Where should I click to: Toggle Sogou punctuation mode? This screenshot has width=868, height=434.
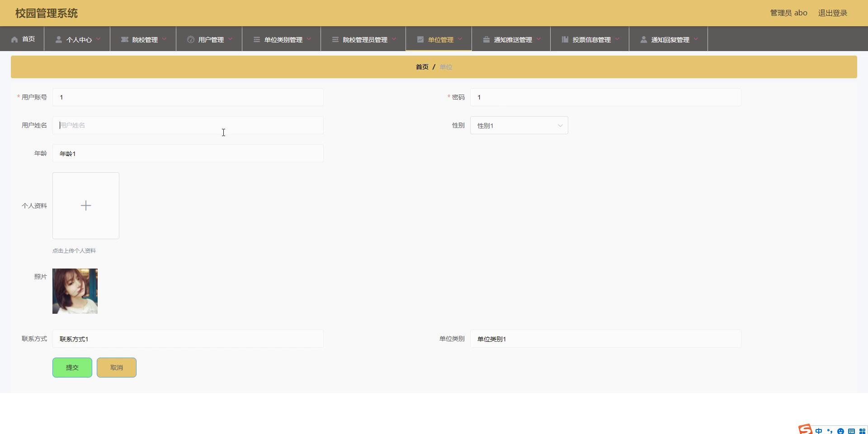point(830,431)
